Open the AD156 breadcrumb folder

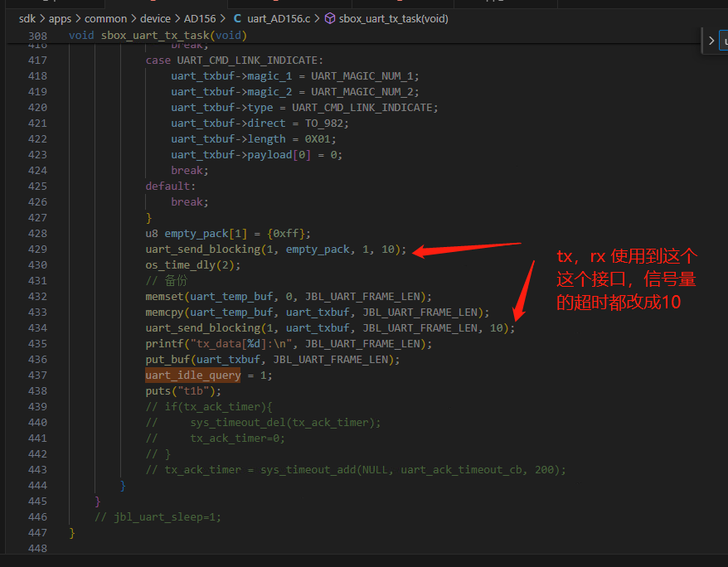(200, 18)
